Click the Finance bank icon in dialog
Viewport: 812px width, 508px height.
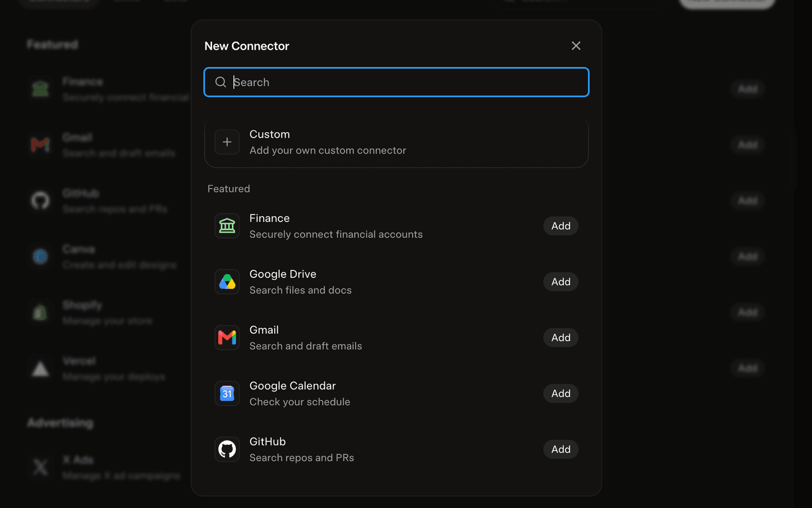pyautogui.click(x=227, y=226)
